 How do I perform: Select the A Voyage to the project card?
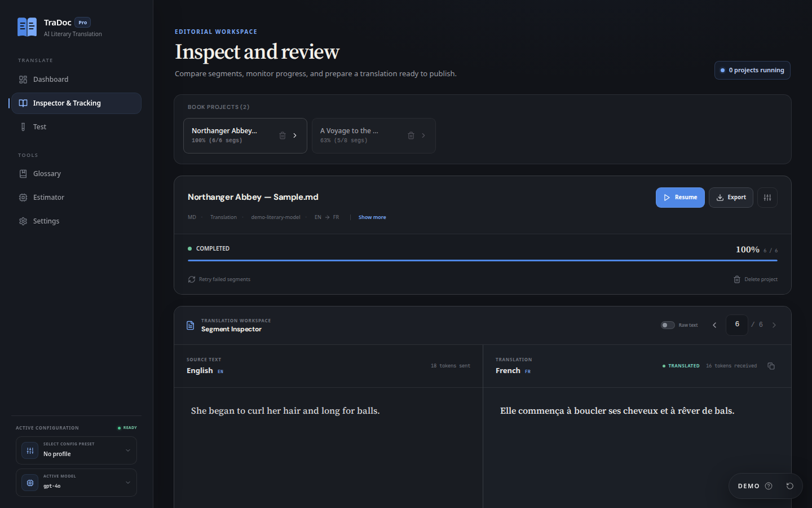click(374, 135)
